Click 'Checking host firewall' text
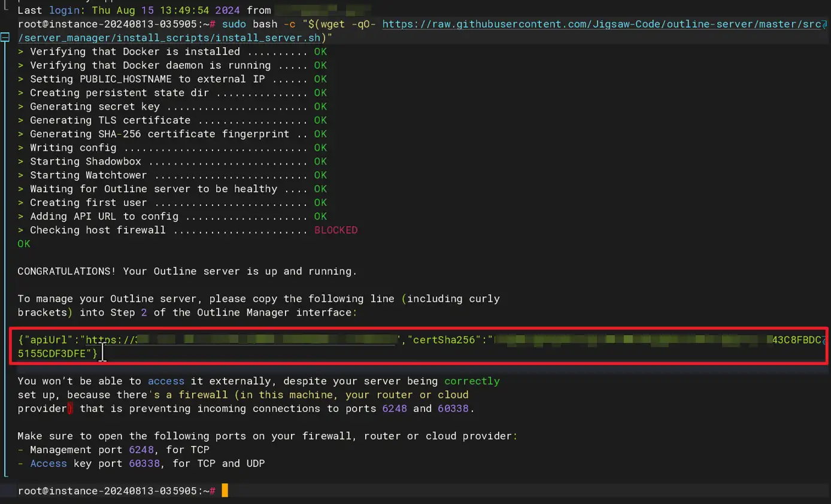Image resolution: width=831 pixels, height=504 pixels. coord(98,230)
